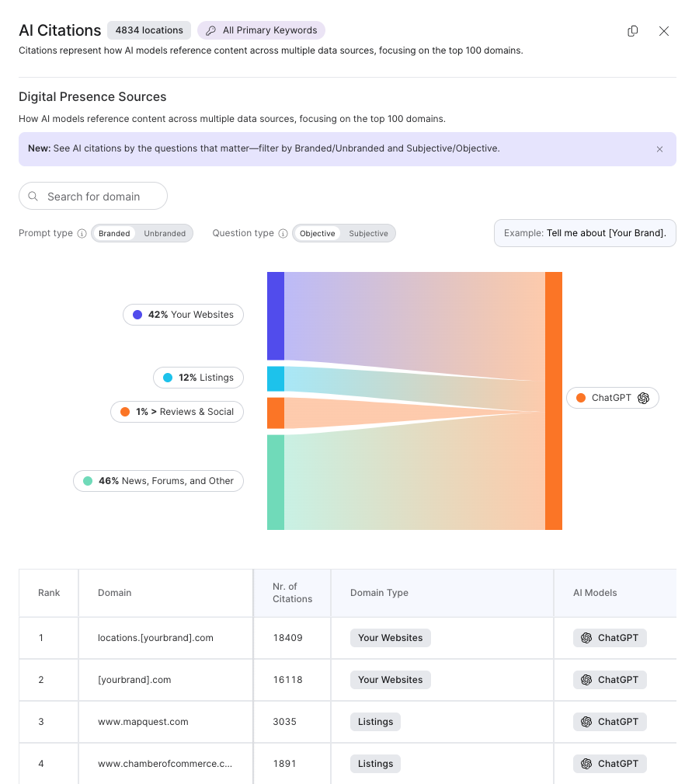
Task: Select the Branded prompt type
Action: (114, 234)
